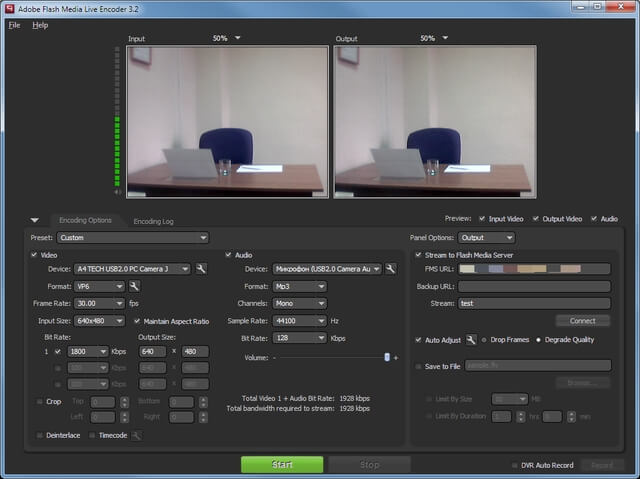Click the Input video preview
This screenshot has width=640, height=479.
(x=227, y=122)
